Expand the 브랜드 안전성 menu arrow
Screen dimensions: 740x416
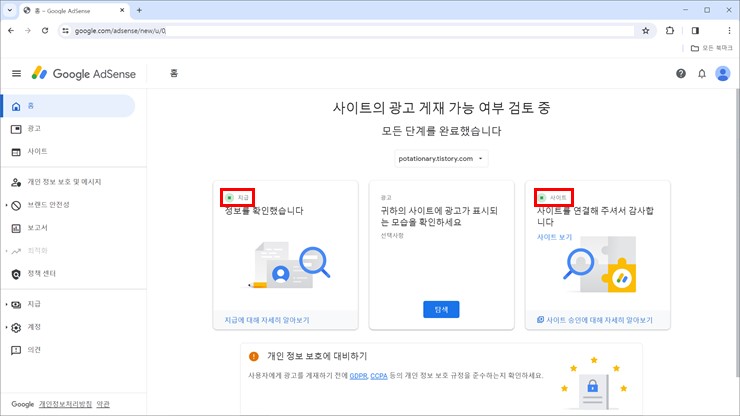(6, 205)
